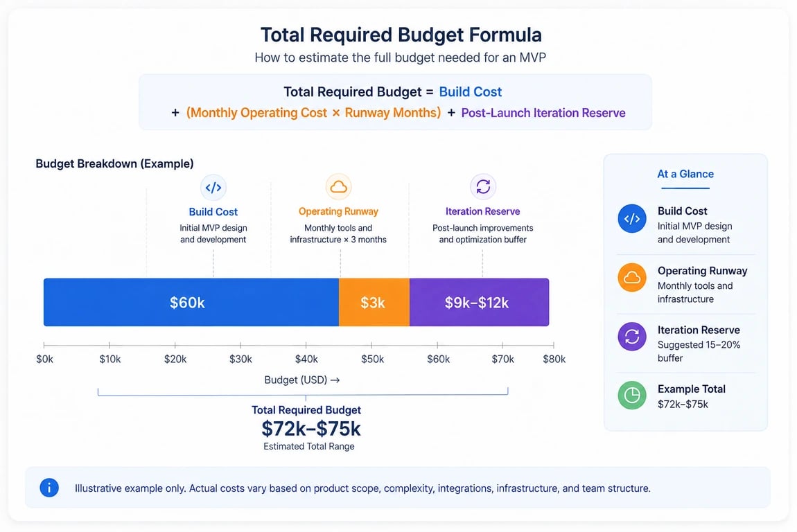Click the blue code icon in At a Glance
This screenshot has height=532, width=797.
(x=632, y=219)
